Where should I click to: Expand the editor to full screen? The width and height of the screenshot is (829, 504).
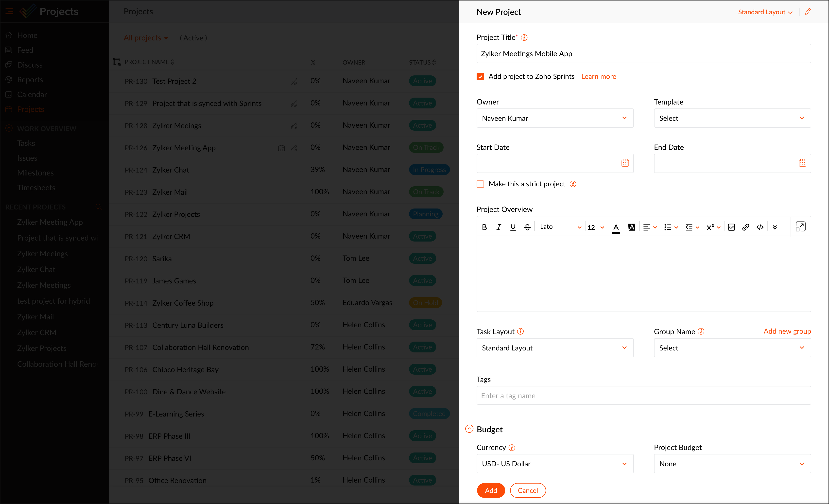point(800,226)
